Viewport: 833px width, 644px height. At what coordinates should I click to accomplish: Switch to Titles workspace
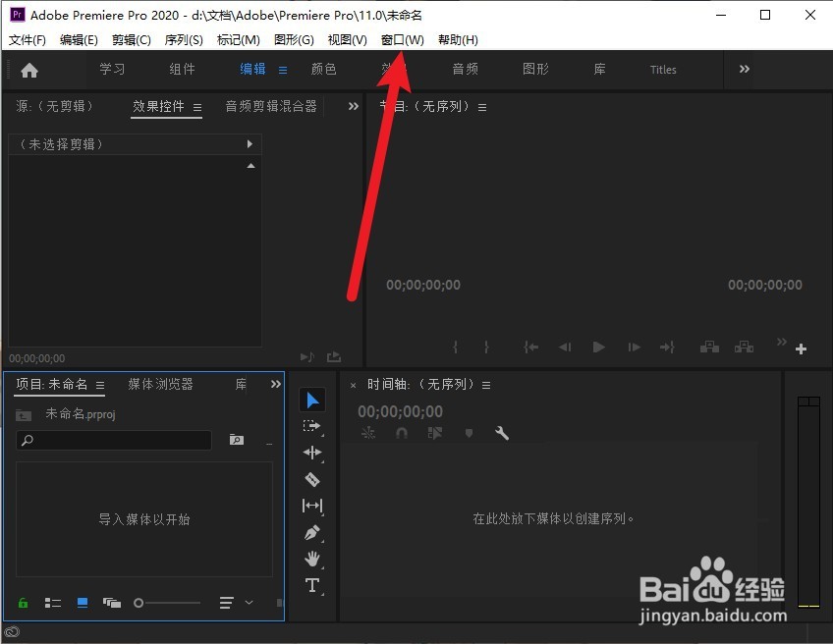point(663,70)
